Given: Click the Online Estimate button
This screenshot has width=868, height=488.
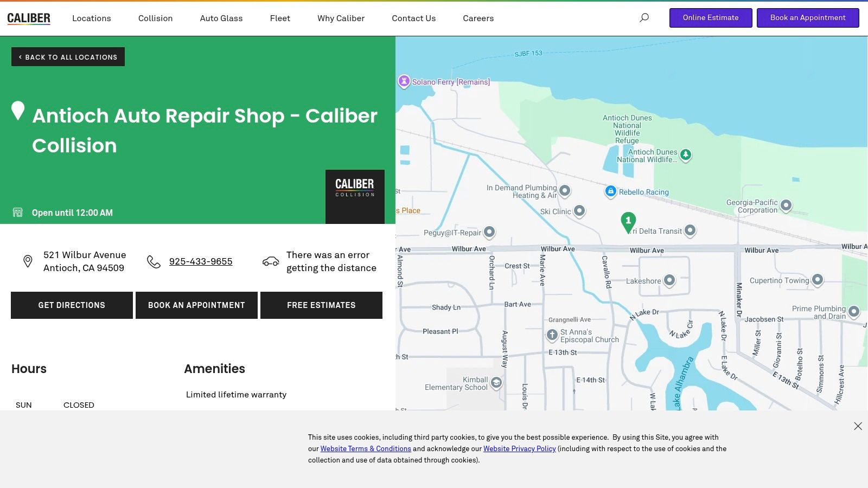Looking at the screenshot, I should [711, 18].
